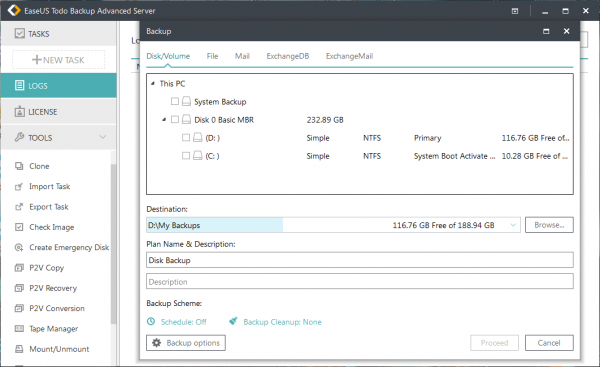
Task: Click the EaseUS logo icon in title bar
Action: [14, 10]
